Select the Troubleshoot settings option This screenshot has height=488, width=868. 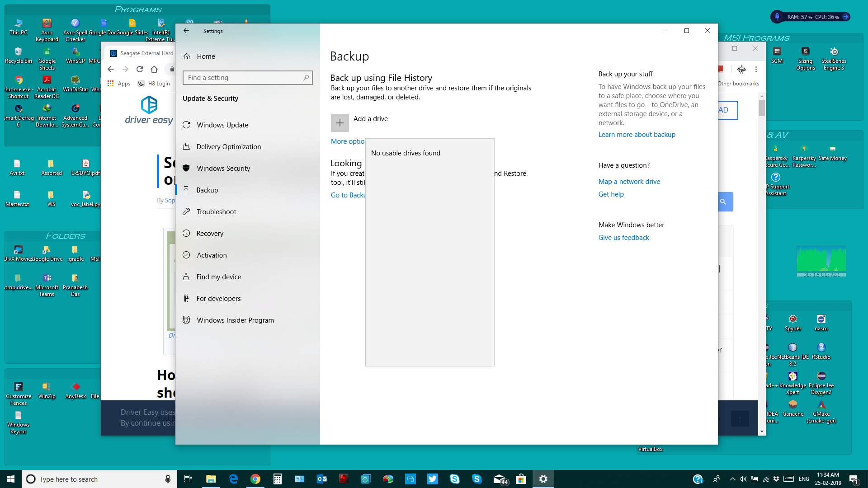(217, 211)
